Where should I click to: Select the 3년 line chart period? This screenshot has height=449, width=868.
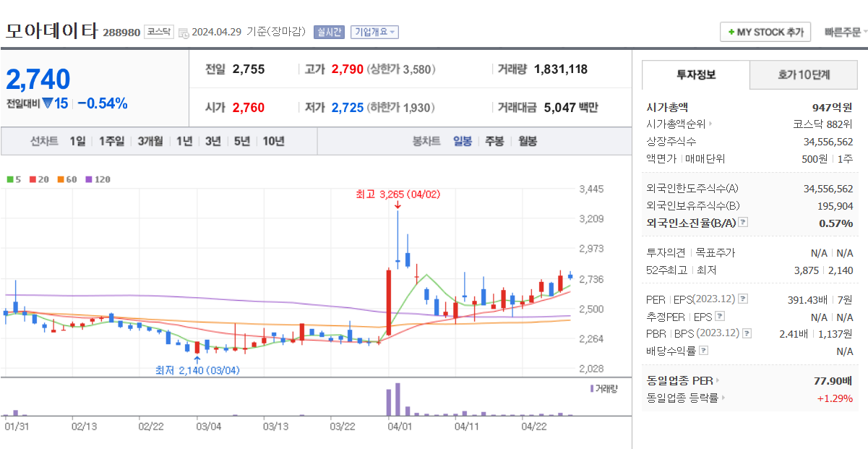[212, 141]
